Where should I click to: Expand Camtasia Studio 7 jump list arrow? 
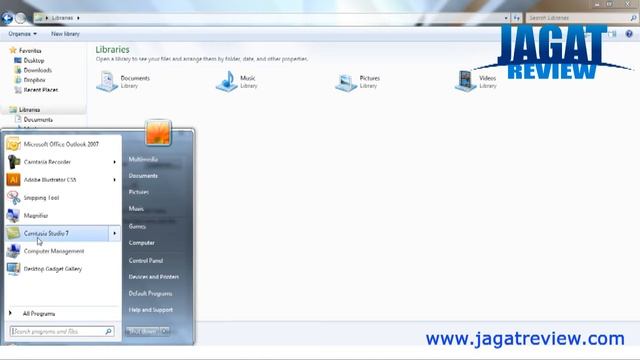coord(114,233)
